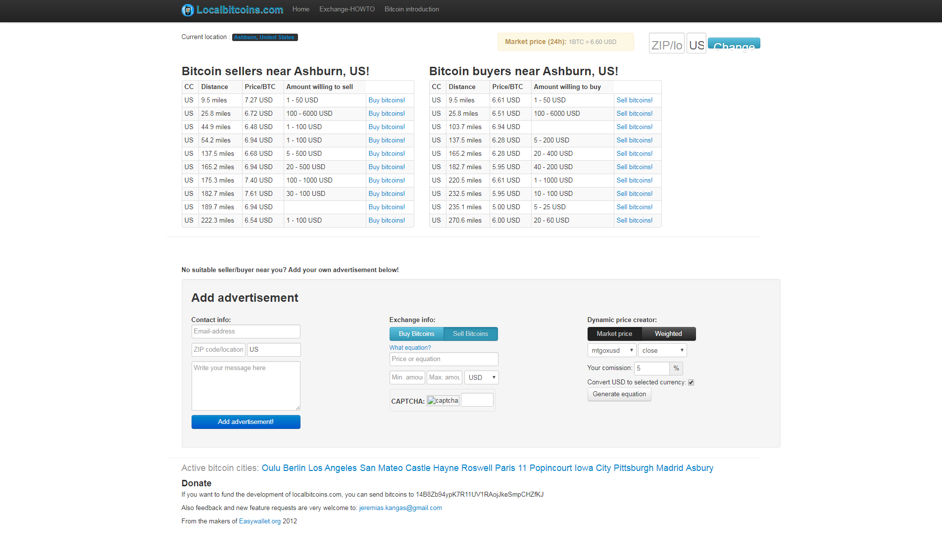Click the jeremias.kangas@gmail.com email link
Screen dimensions: 942x560
point(400,508)
